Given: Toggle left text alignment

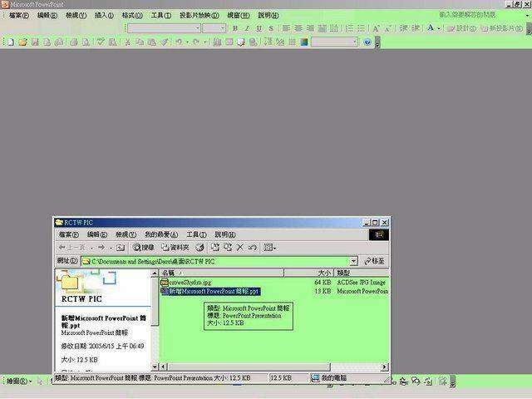Looking at the screenshot, I should [286, 28].
